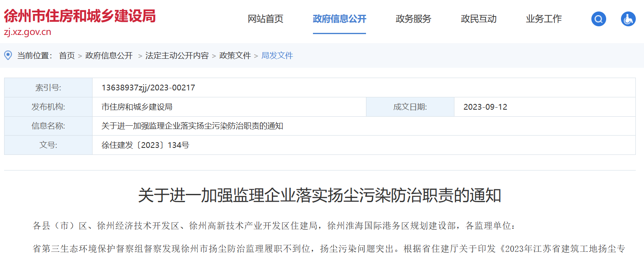
Task: Activate the accessibility wheelchair icon
Action: coord(628,18)
